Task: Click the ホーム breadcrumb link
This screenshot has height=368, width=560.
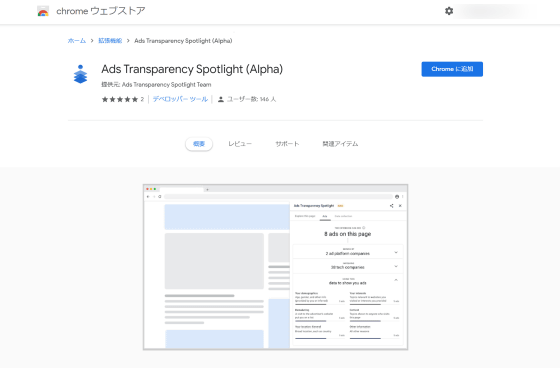Action: pos(77,41)
